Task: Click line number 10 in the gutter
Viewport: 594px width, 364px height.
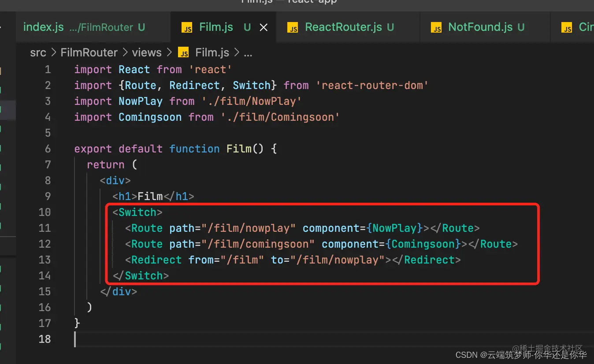Action: (x=45, y=212)
